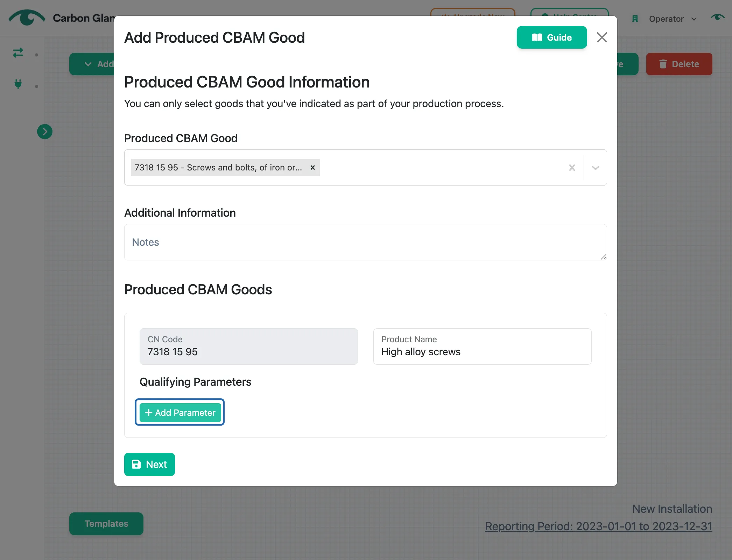Click the Next save button

(x=149, y=464)
